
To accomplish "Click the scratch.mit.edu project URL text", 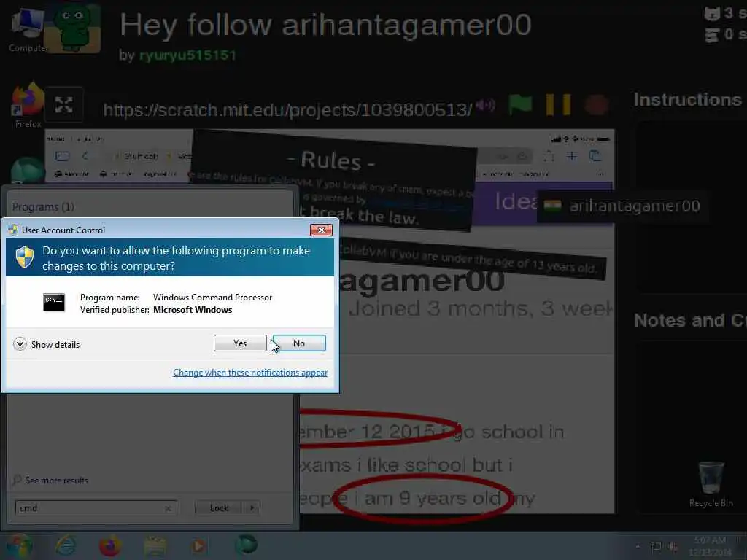I will click(287, 110).
